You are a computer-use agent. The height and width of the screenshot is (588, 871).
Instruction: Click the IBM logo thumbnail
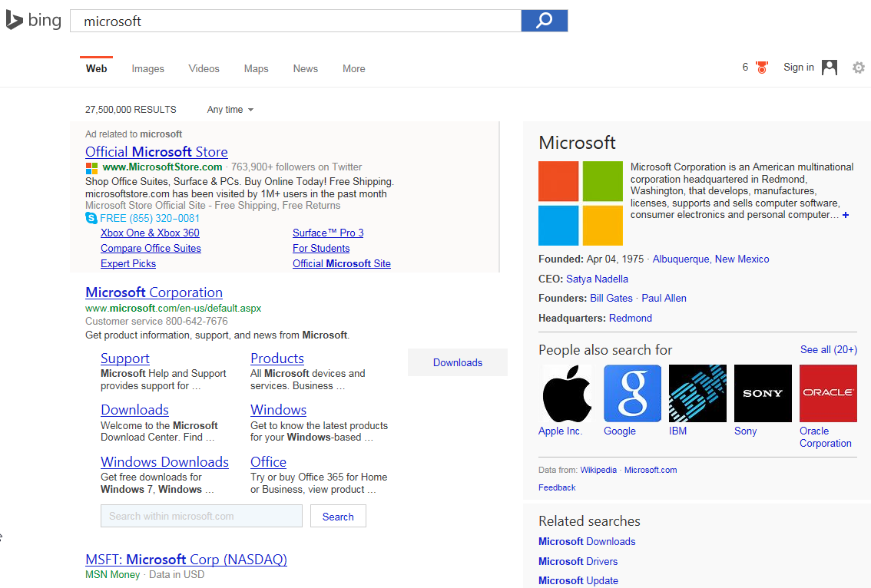697,393
